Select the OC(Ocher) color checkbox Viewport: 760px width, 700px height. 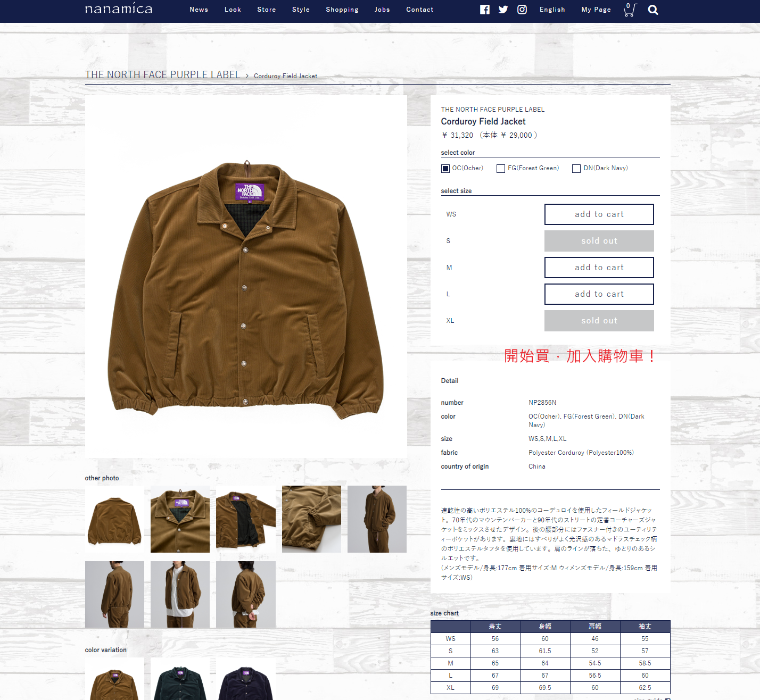point(445,169)
